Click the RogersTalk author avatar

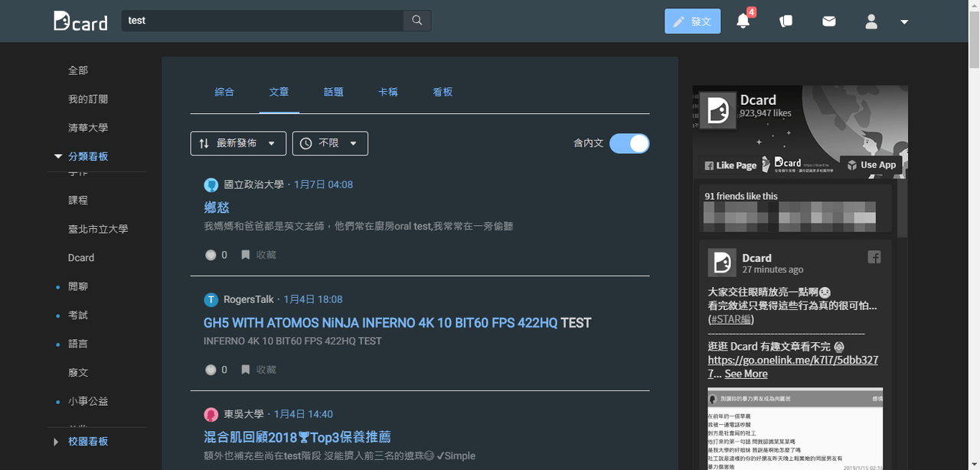(x=211, y=299)
